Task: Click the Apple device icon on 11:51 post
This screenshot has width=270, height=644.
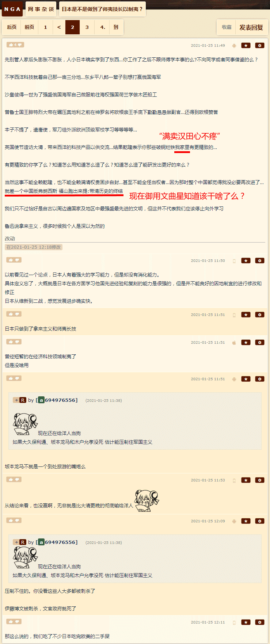Action: point(234,343)
